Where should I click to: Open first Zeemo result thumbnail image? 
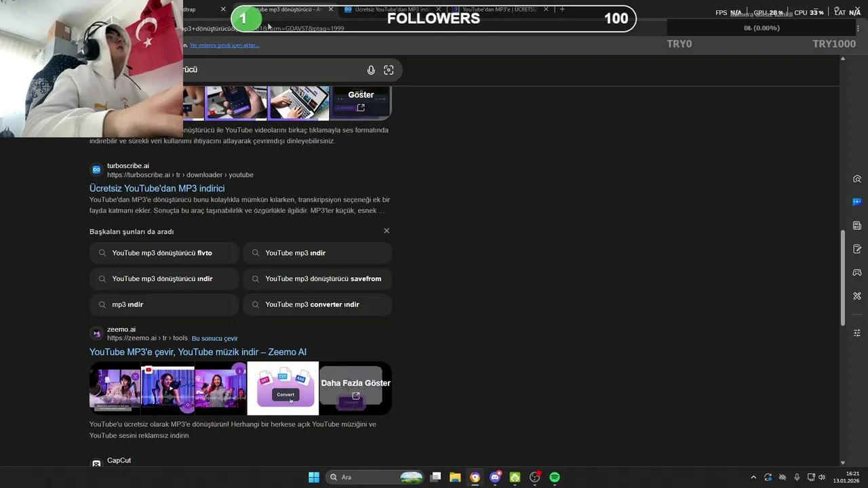coord(115,388)
